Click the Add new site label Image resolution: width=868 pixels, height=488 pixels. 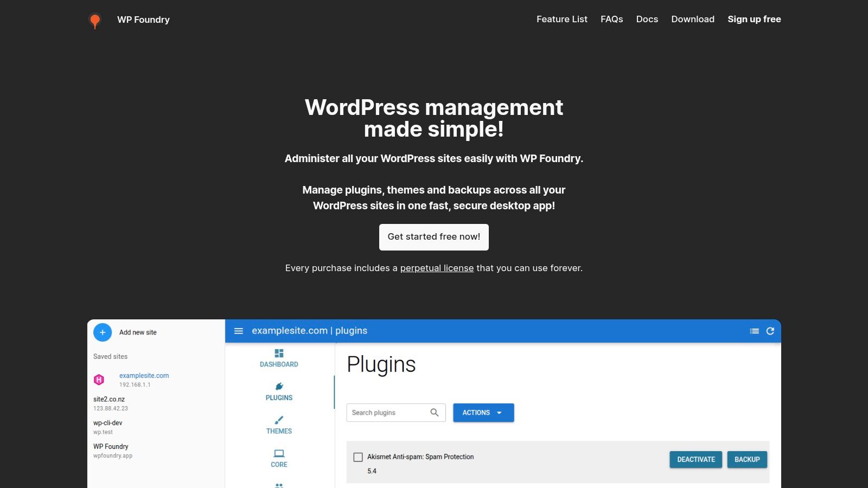(138, 332)
